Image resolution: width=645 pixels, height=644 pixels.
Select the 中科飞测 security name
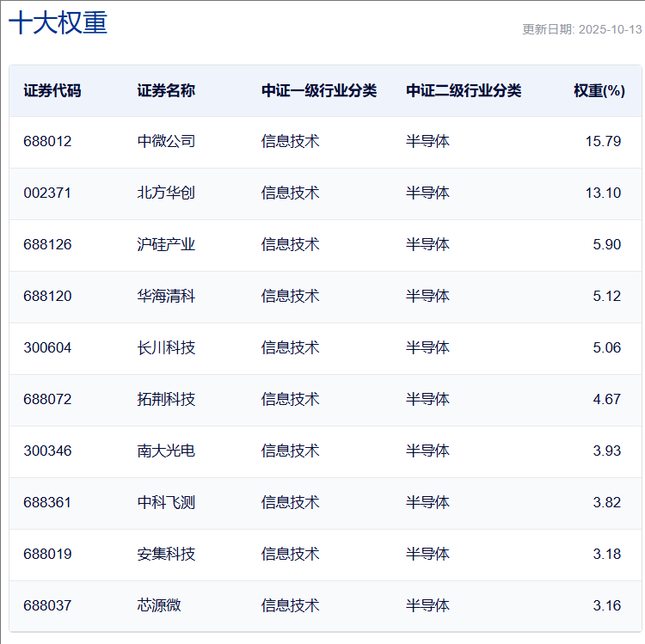click(166, 502)
